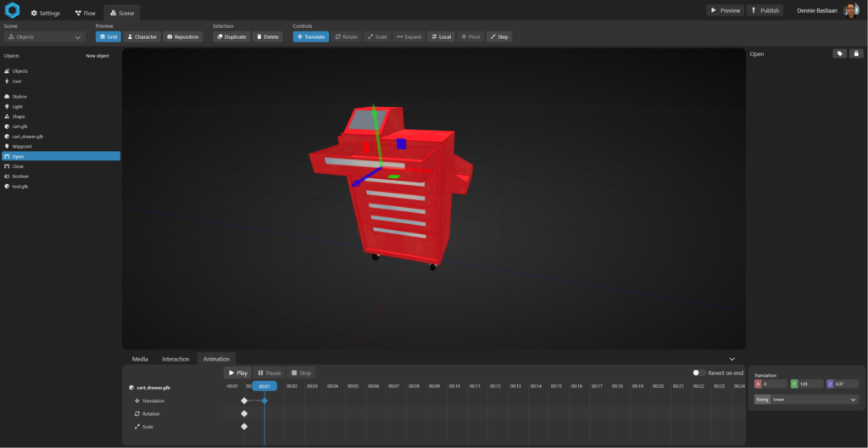
Task: Click the Translation X value field
Action: [x=774, y=384]
